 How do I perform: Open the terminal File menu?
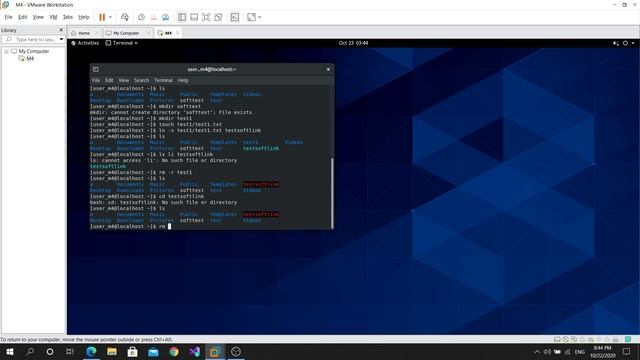coord(96,80)
